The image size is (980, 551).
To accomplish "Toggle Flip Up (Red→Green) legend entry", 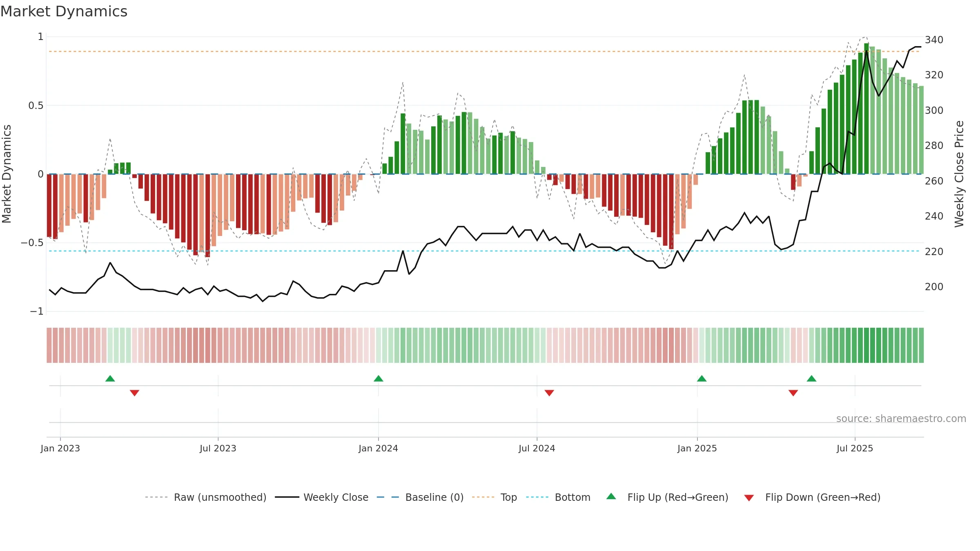I will 667,497.
